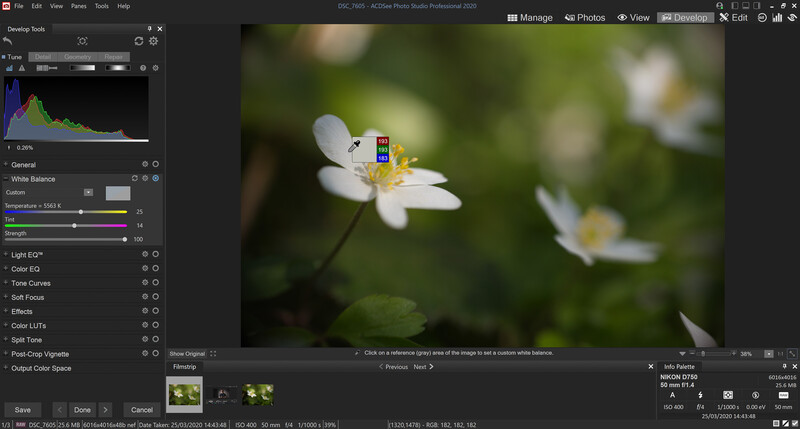Viewport: 800px width, 429px height.
Task: Open White Balance gear options
Action: 145,179
